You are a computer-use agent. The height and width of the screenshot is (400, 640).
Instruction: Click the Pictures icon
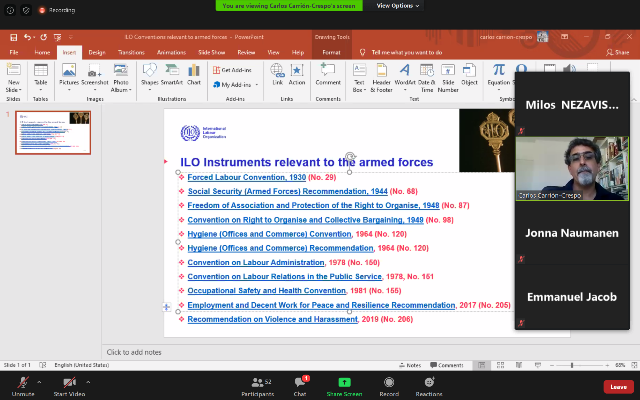point(69,70)
